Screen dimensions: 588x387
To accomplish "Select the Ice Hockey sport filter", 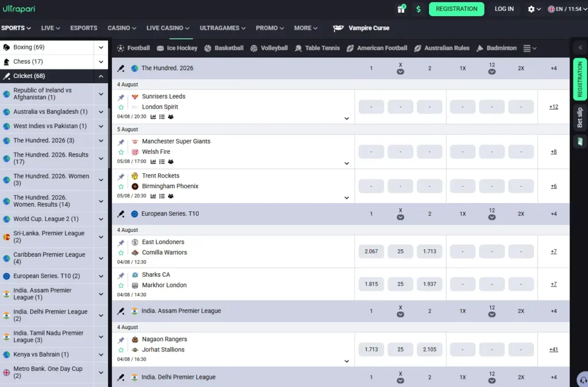I will [177, 48].
